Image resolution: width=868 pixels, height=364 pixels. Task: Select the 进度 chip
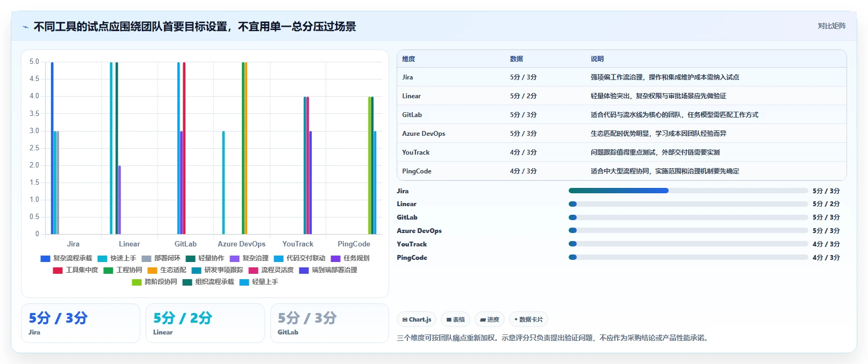490,319
